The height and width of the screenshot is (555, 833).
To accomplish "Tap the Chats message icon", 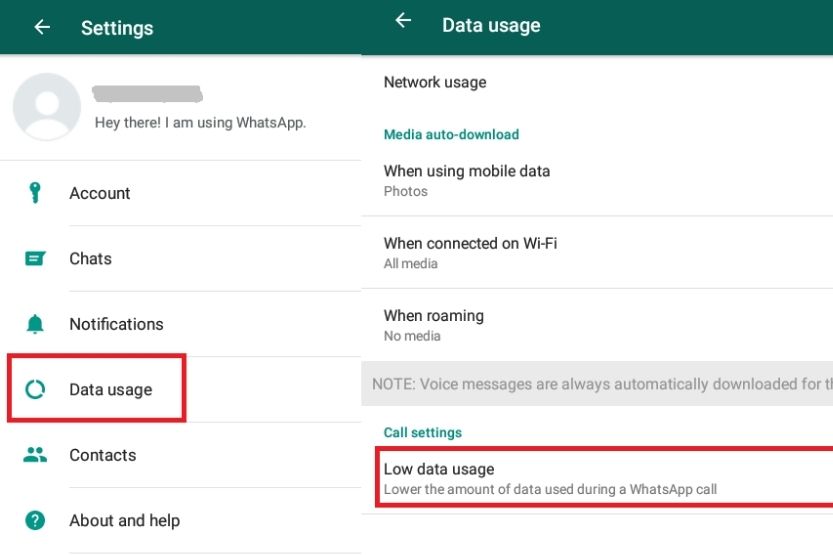I will click(35, 259).
